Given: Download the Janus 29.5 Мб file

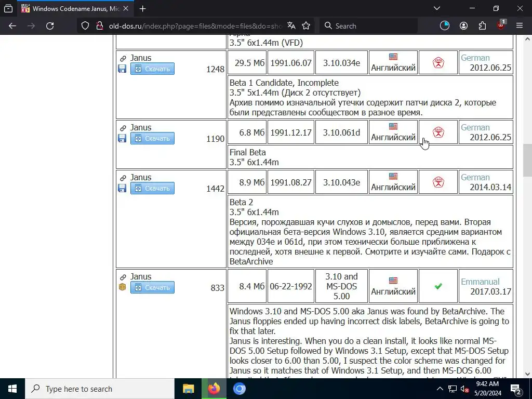Looking at the screenshot, I should pyautogui.click(x=152, y=69).
